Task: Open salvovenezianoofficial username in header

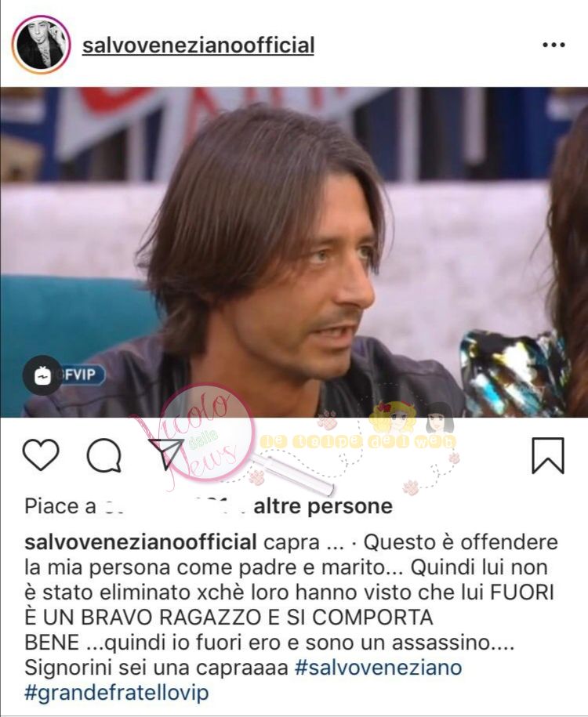Action: pos(198,45)
